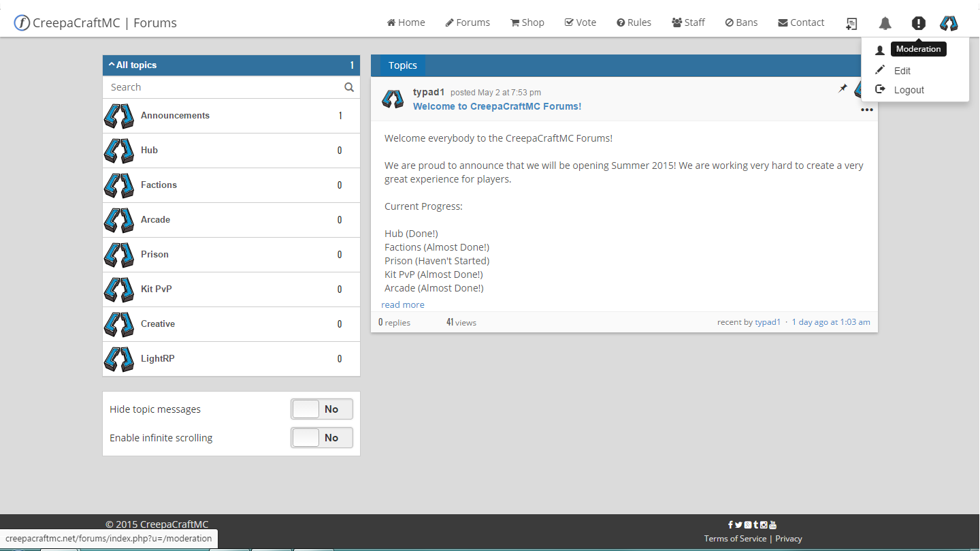Viewport: 980px width, 551px height.
Task: Open the YouTube footer icon
Action: click(x=772, y=524)
